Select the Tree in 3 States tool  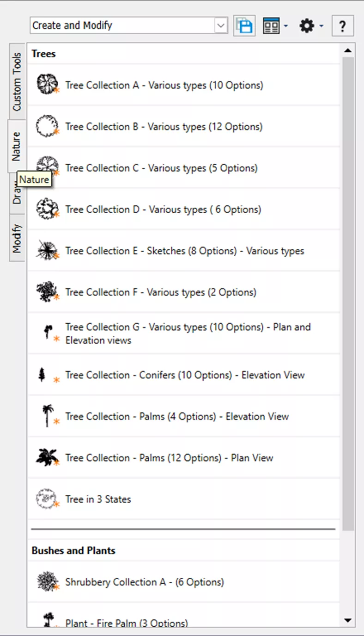pos(98,499)
